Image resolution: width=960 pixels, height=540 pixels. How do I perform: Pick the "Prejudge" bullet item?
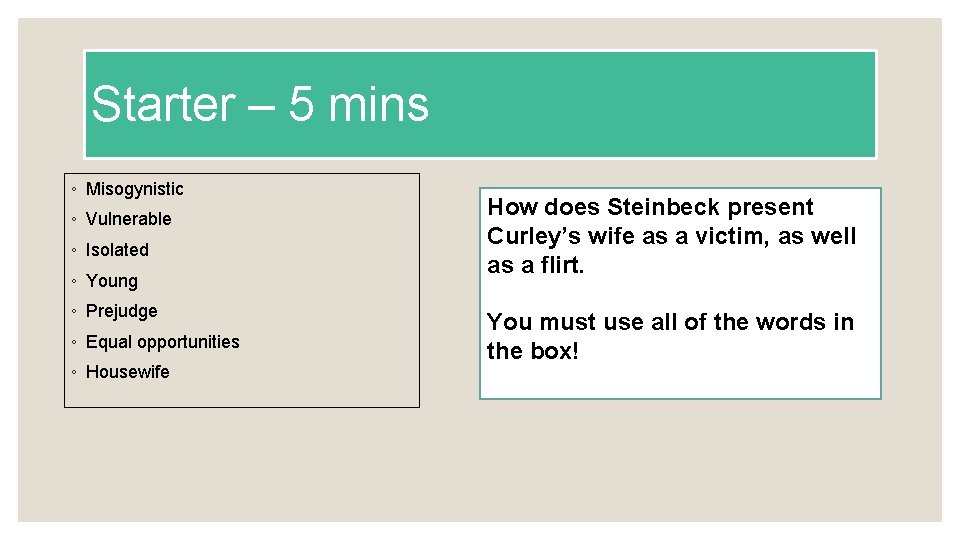click(x=122, y=311)
